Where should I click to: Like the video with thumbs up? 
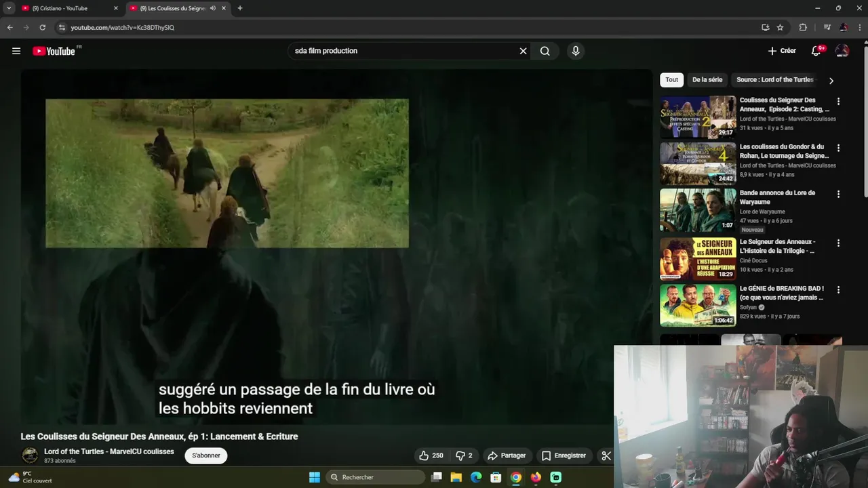pos(431,455)
